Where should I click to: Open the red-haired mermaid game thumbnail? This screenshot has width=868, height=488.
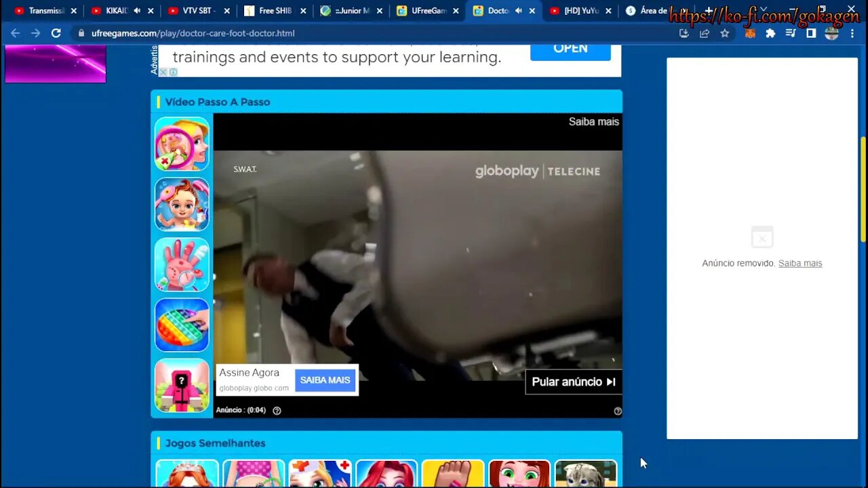pyautogui.click(x=387, y=473)
